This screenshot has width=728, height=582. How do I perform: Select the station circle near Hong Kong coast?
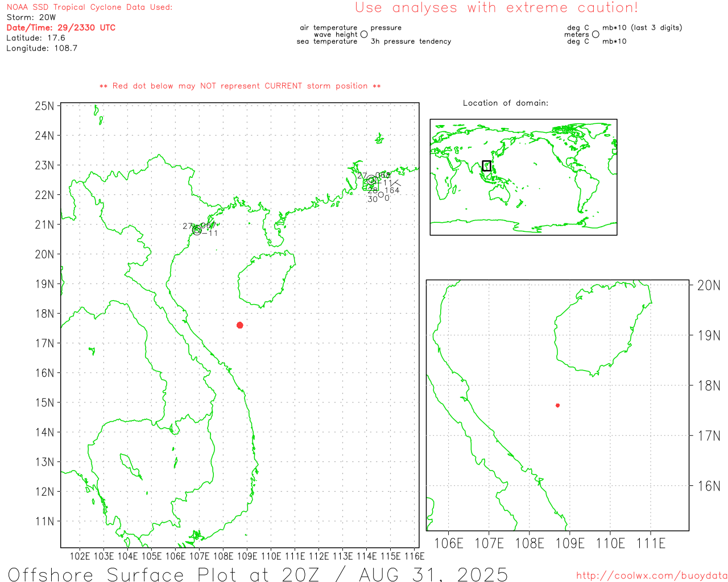[371, 180]
